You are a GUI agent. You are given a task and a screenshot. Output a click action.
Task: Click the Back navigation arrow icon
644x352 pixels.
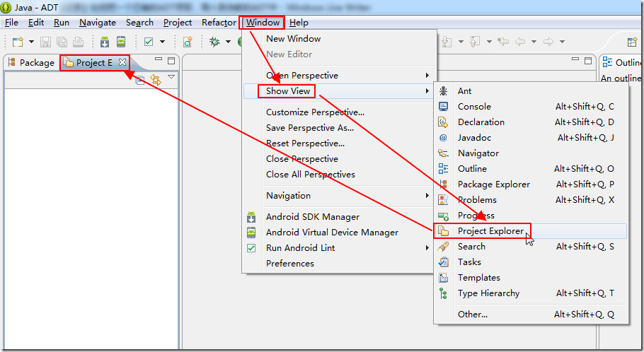tap(520, 42)
